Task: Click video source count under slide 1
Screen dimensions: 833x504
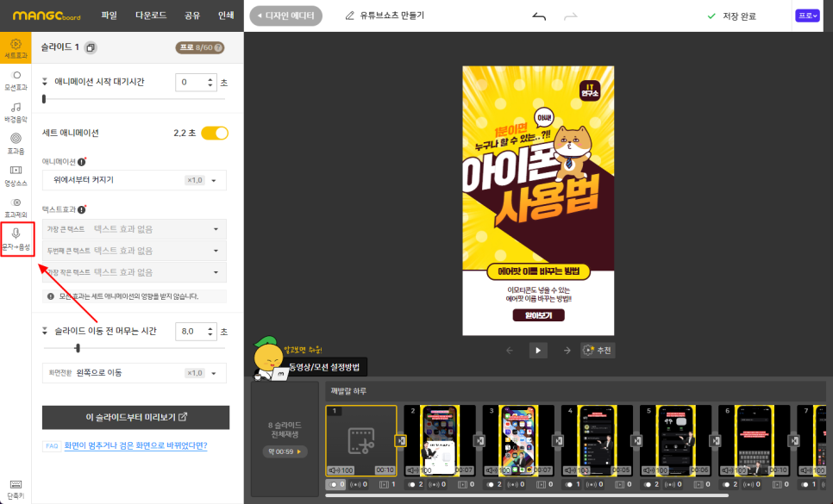Action: (x=387, y=484)
